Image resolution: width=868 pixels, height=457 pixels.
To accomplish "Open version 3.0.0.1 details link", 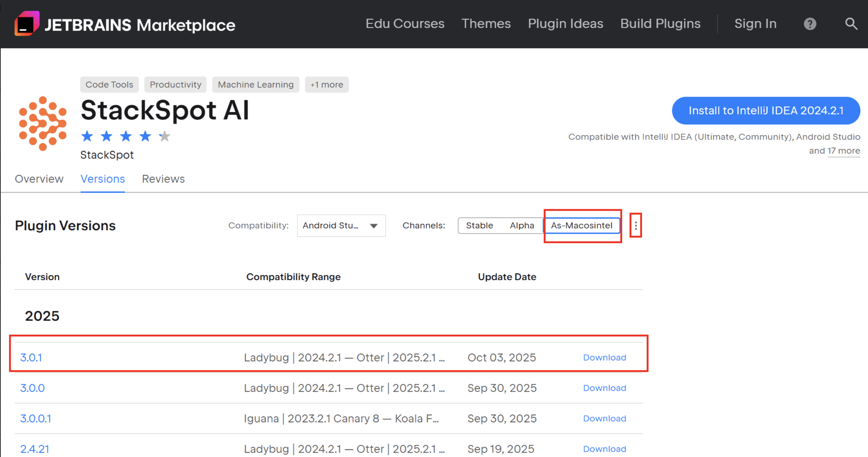I will point(35,418).
